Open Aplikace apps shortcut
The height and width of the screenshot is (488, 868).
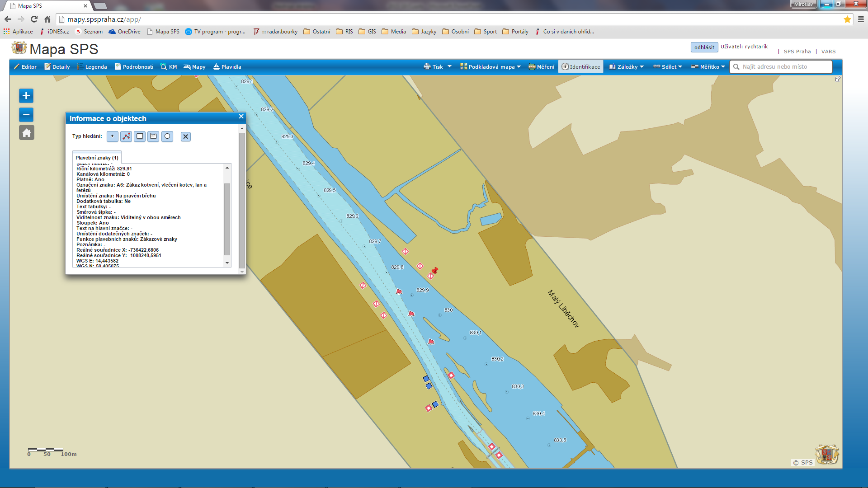(x=18, y=32)
